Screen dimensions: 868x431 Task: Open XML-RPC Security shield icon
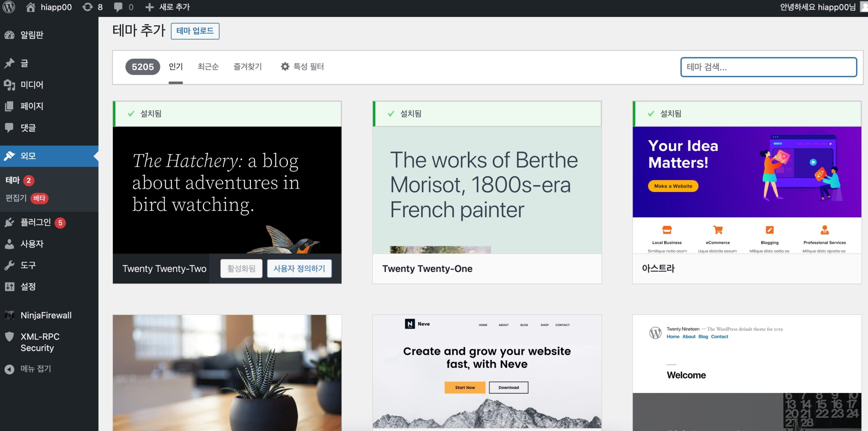click(x=9, y=337)
